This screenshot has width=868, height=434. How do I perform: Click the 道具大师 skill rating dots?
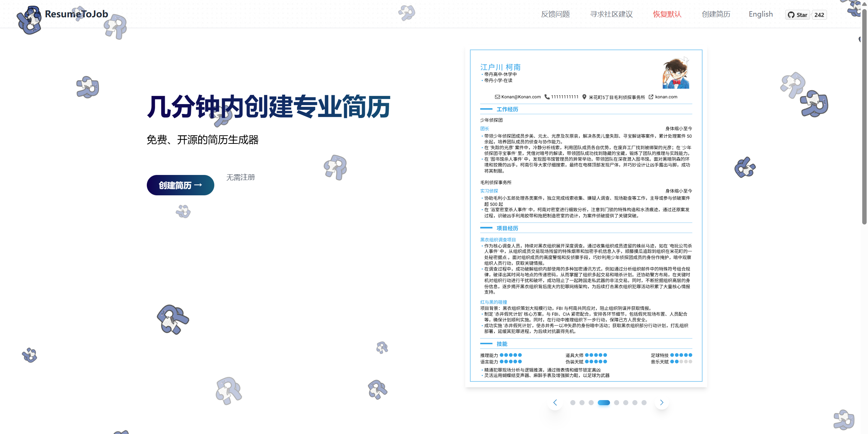point(596,355)
